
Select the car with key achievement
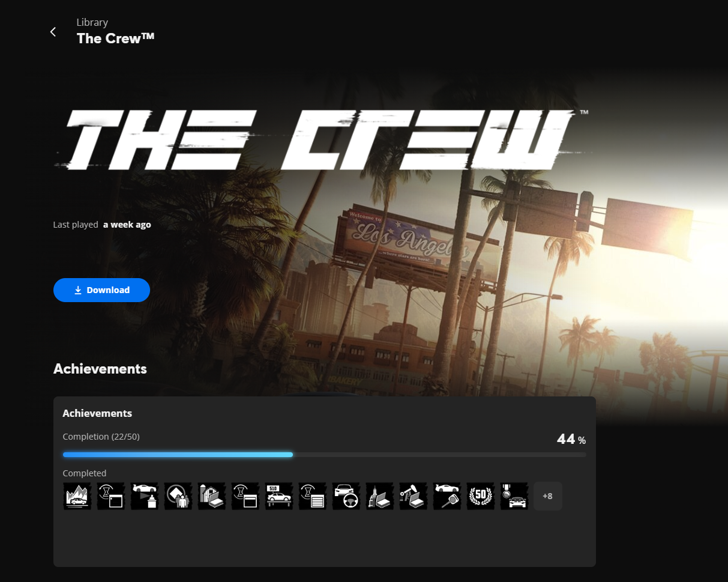click(447, 496)
